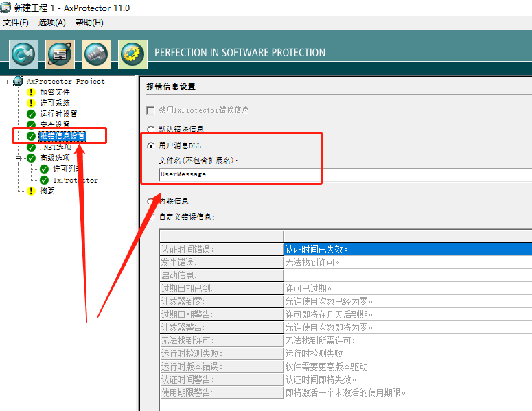
Task: Click the UserMessage file name field
Action: (x=345, y=175)
